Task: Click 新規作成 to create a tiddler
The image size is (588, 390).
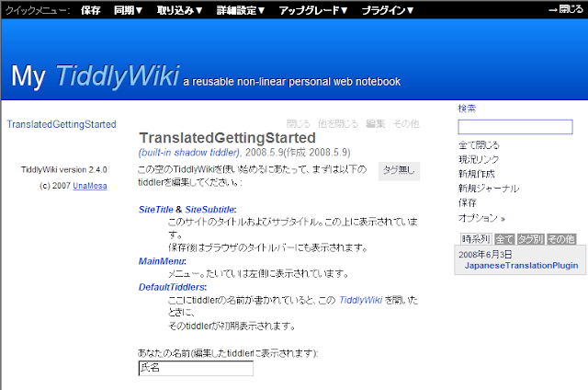Action: coord(477,174)
